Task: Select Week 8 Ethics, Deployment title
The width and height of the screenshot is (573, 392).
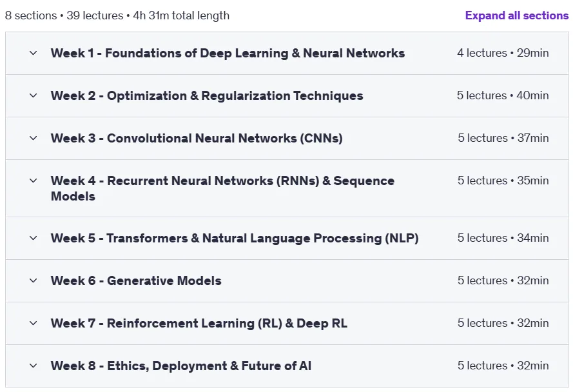Action: pos(181,366)
